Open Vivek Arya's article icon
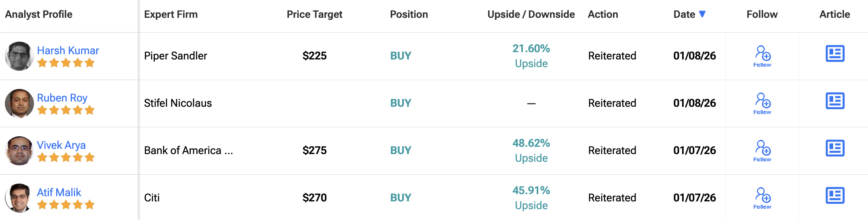The height and width of the screenshot is (220, 868). tap(835, 148)
